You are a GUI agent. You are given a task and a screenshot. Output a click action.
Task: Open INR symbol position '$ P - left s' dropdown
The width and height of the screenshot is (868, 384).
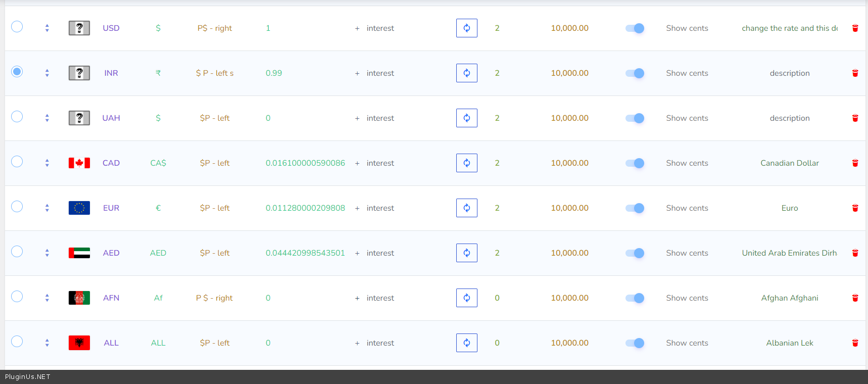pyautogui.click(x=215, y=73)
